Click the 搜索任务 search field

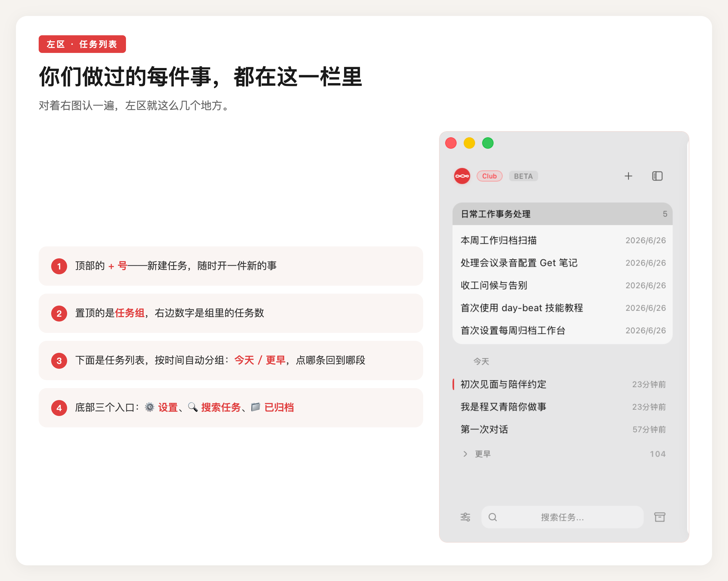[x=562, y=517]
